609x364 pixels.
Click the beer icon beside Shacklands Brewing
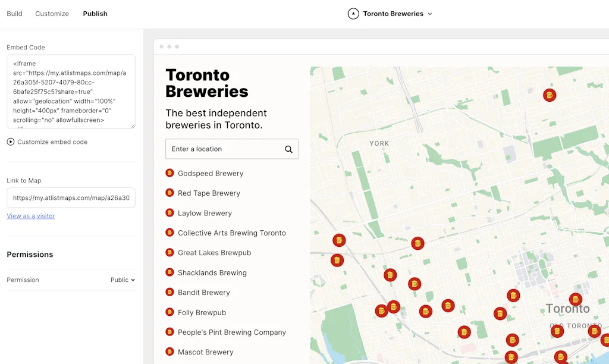point(169,272)
